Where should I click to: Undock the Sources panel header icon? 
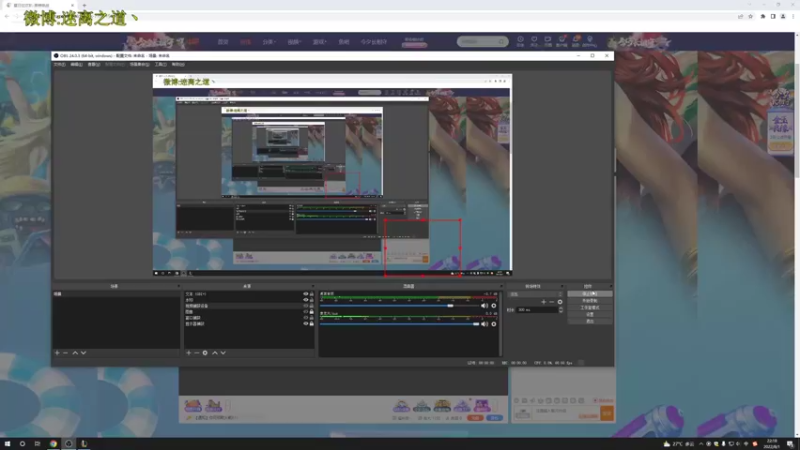point(312,286)
